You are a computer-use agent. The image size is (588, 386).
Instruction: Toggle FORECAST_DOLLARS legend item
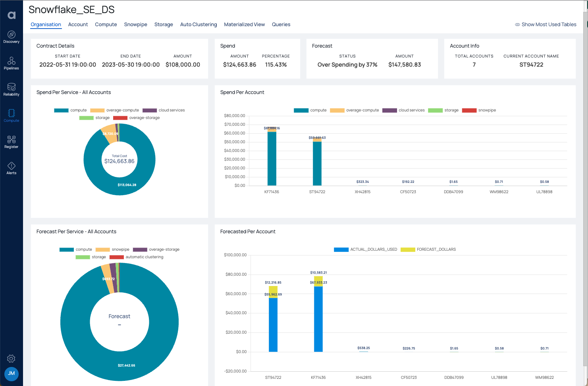428,250
